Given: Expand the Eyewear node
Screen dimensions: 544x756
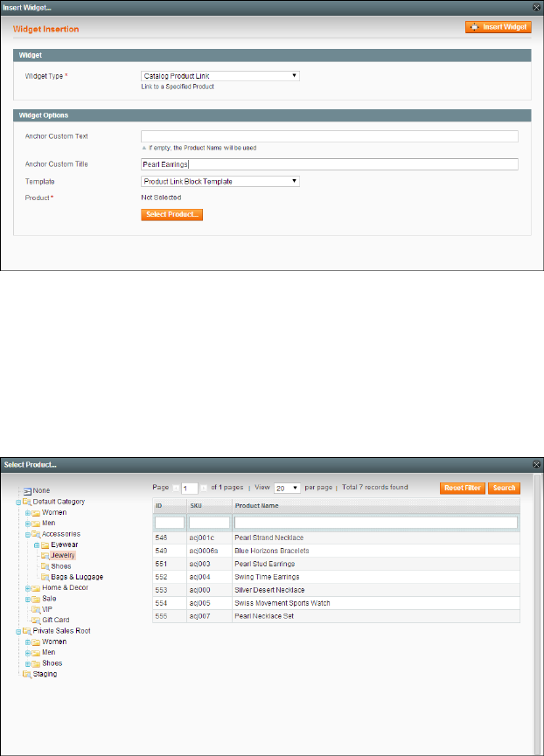Looking at the screenshot, I should [x=37, y=545].
